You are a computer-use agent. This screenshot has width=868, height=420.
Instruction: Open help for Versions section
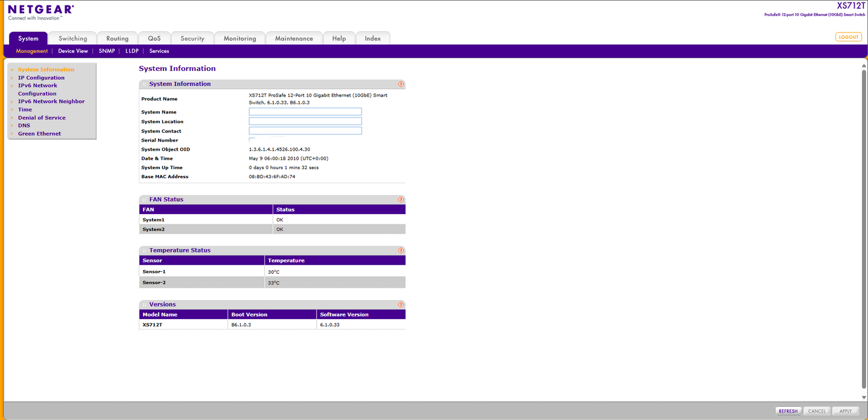click(401, 304)
